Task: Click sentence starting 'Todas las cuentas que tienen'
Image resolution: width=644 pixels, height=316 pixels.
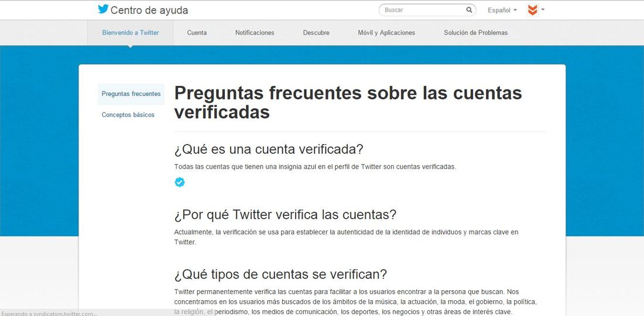Action: (315, 167)
